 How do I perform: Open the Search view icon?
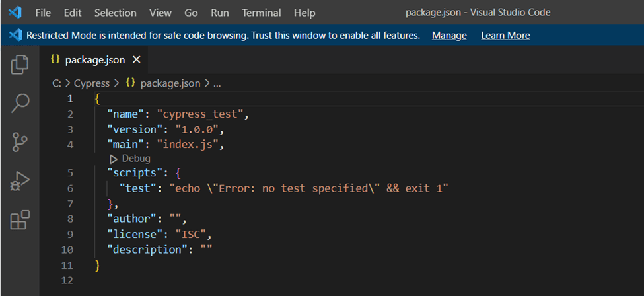(20, 103)
